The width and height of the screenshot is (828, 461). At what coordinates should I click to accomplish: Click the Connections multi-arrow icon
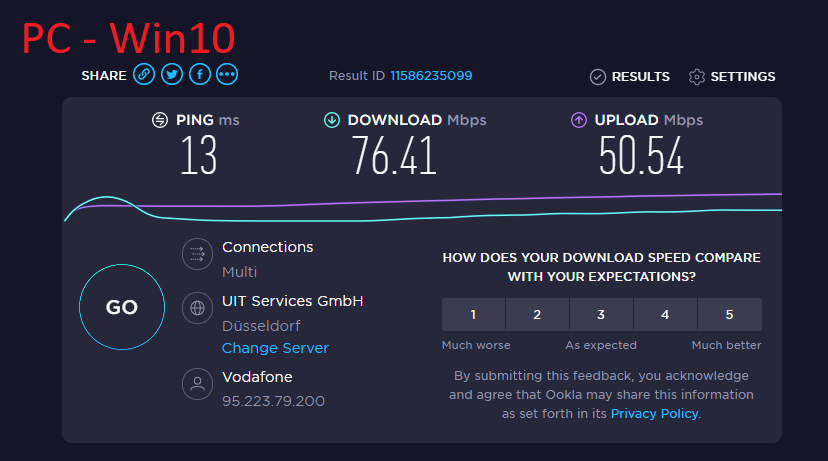pyautogui.click(x=197, y=255)
